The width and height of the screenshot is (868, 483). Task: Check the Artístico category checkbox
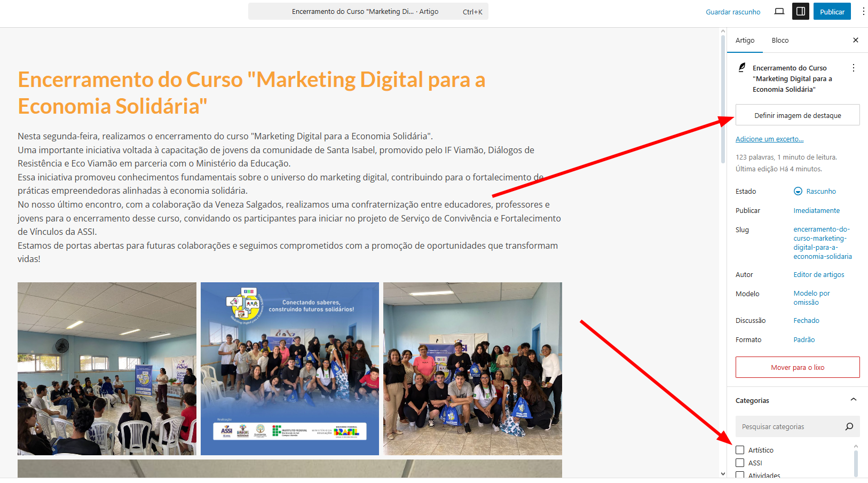(x=740, y=450)
